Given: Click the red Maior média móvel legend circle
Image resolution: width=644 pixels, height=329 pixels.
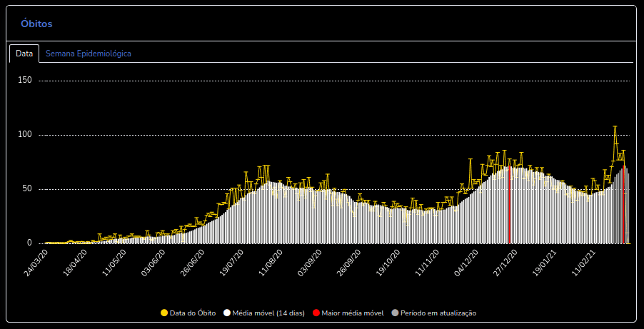Looking at the screenshot, I should pyautogui.click(x=316, y=313).
